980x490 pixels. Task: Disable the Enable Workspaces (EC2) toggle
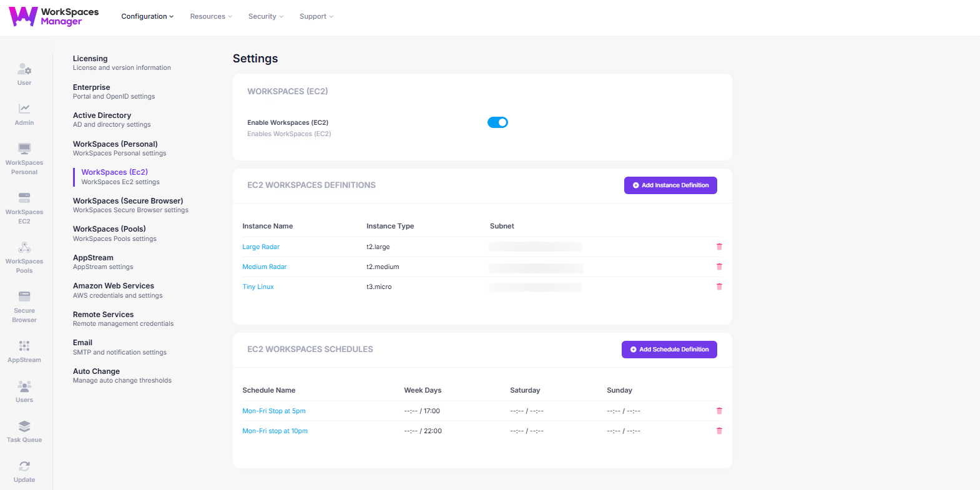(x=497, y=122)
